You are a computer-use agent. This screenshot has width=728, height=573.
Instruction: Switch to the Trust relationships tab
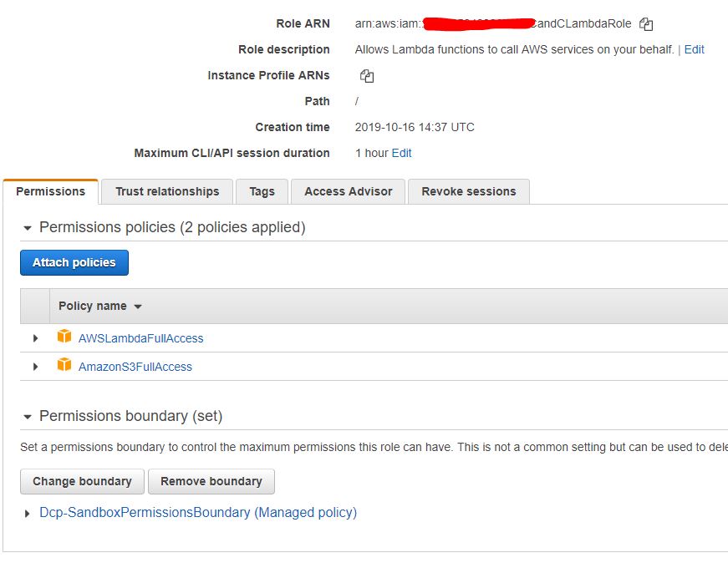pyautogui.click(x=167, y=191)
